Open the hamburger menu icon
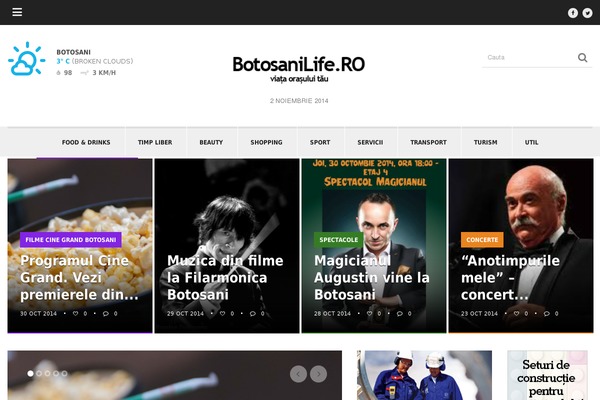The width and height of the screenshot is (600, 400). point(17,12)
